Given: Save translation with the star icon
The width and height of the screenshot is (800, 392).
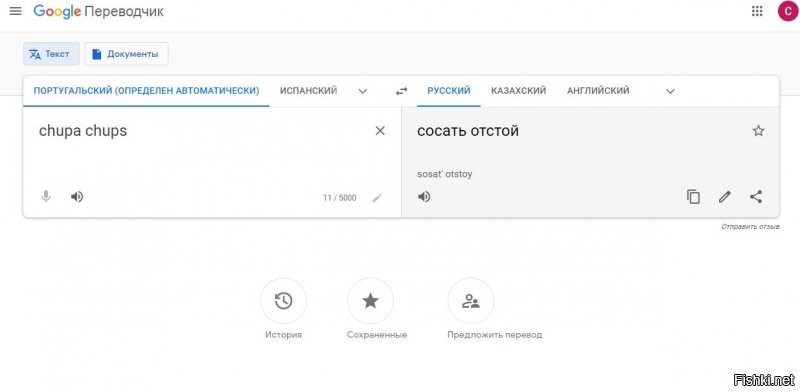Looking at the screenshot, I should pos(759,131).
